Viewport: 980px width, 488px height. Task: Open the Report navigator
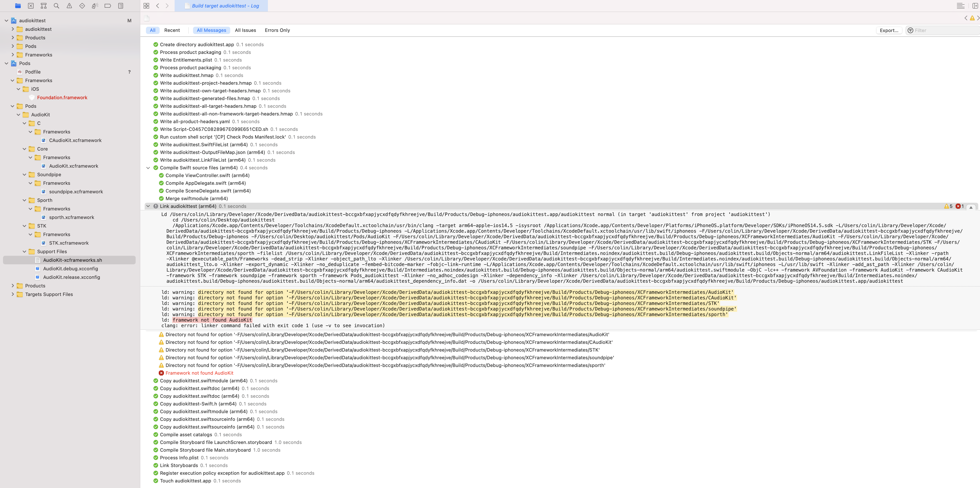(x=121, y=6)
